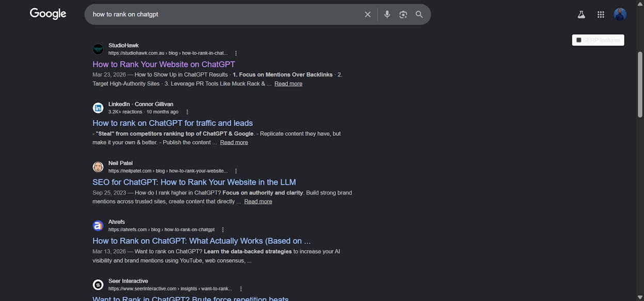The image size is (644, 301).
Task: Open more options for StudioHawk result
Action: 236,53
